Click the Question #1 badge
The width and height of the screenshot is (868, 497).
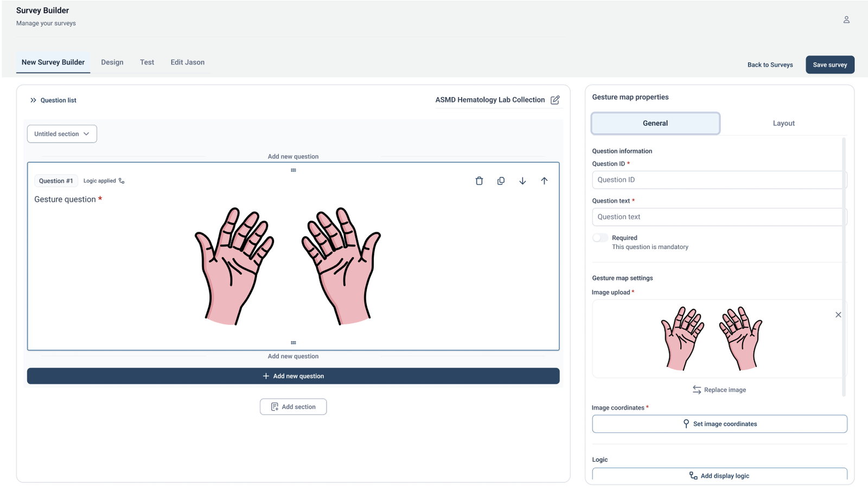point(56,181)
